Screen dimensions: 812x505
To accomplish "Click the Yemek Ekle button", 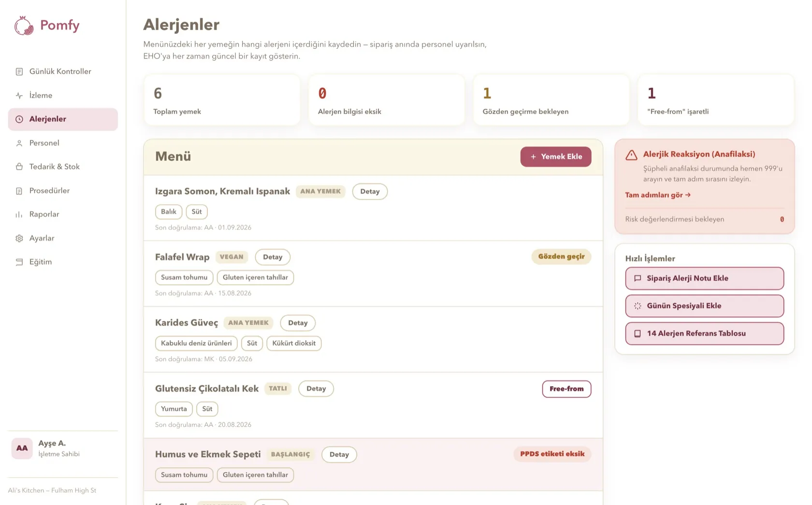I will pos(556,157).
